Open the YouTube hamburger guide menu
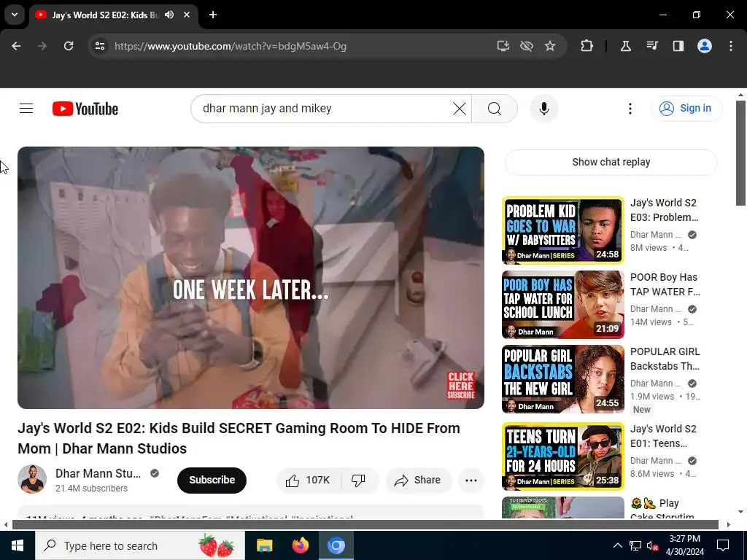This screenshot has height=560, width=747. 26,109
